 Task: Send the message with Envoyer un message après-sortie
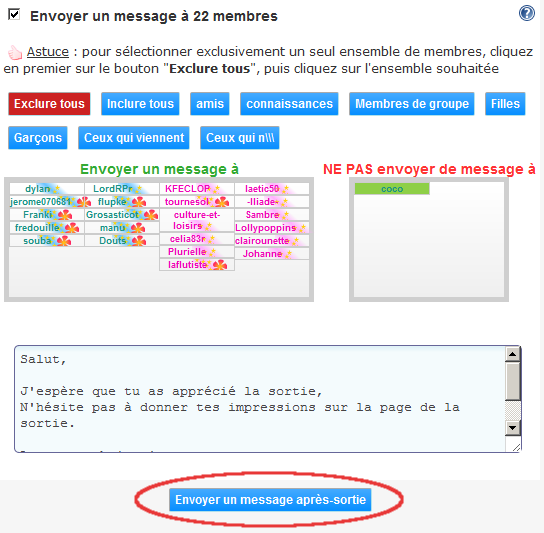tap(270, 500)
